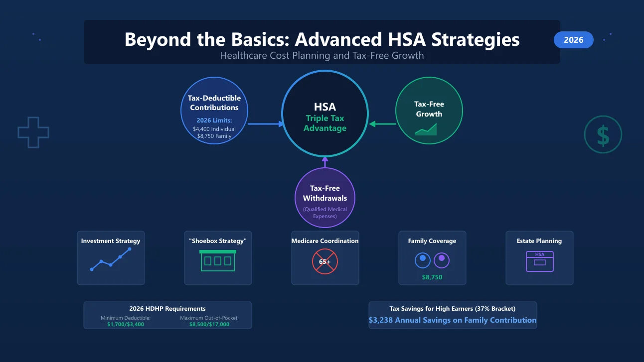Click '$3,238 Annual Savings on Family Contribution'
Screen dimensions: 644x362
tap(453, 320)
